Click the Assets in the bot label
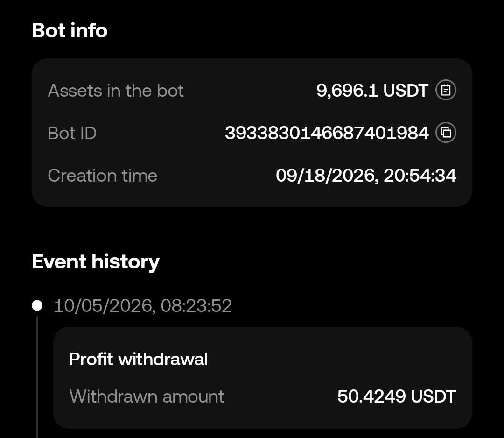Image resolution: width=504 pixels, height=438 pixels. pos(116,91)
